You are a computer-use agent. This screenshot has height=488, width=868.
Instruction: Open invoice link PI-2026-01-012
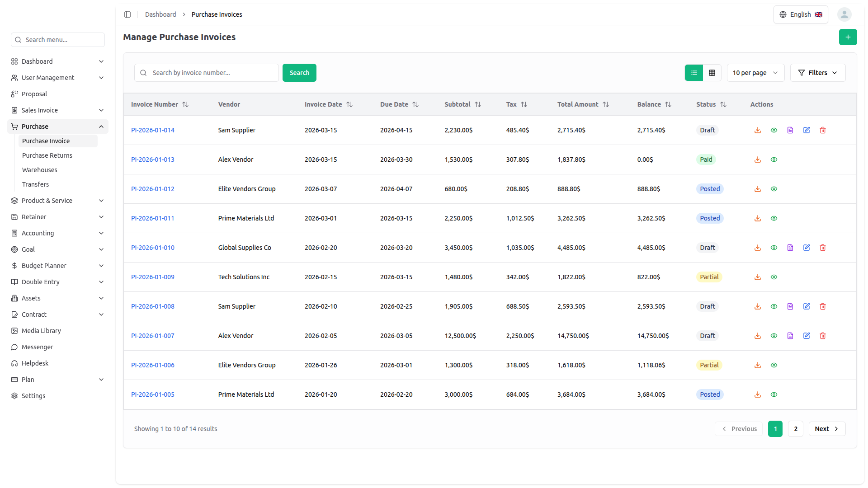(153, 189)
